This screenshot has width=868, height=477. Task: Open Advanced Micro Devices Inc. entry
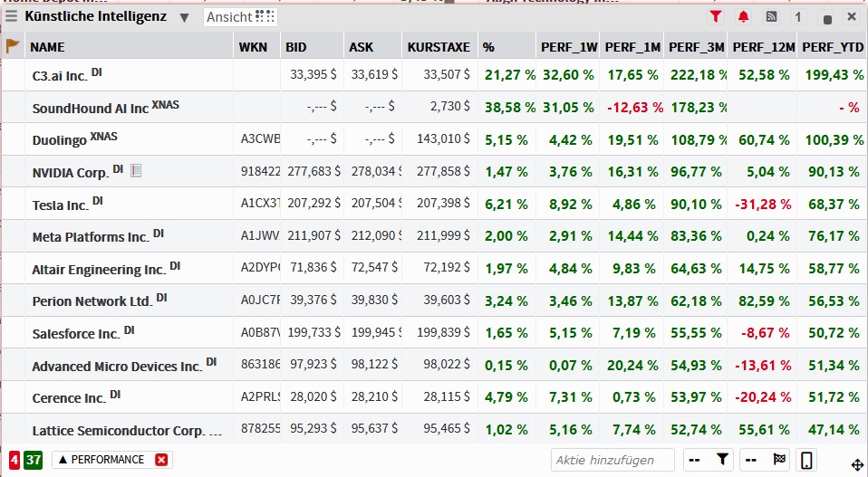tap(118, 367)
